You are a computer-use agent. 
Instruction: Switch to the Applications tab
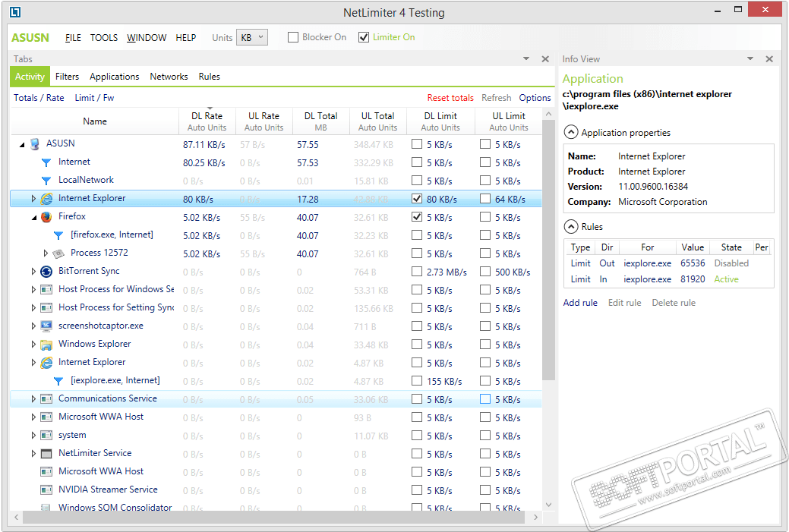click(x=114, y=77)
